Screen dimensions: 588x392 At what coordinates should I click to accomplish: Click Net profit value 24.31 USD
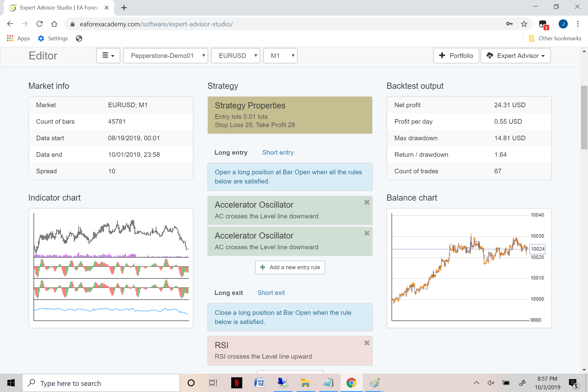[x=510, y=105]
